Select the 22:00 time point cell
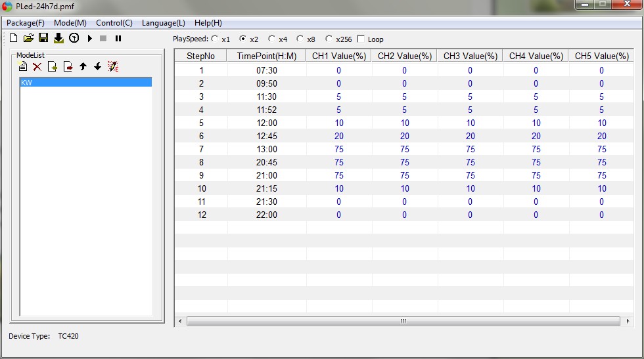Viewport: 644px width, 359px height. 267,215
